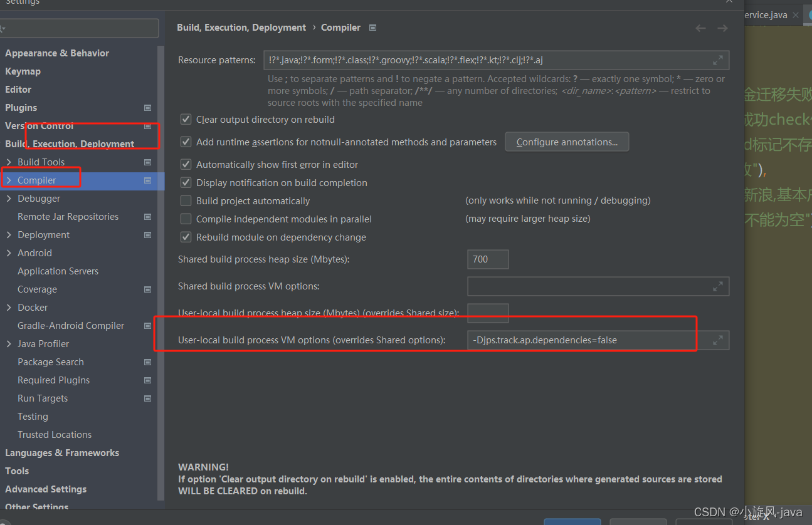Expand the Shared build process VM options field

718,286
